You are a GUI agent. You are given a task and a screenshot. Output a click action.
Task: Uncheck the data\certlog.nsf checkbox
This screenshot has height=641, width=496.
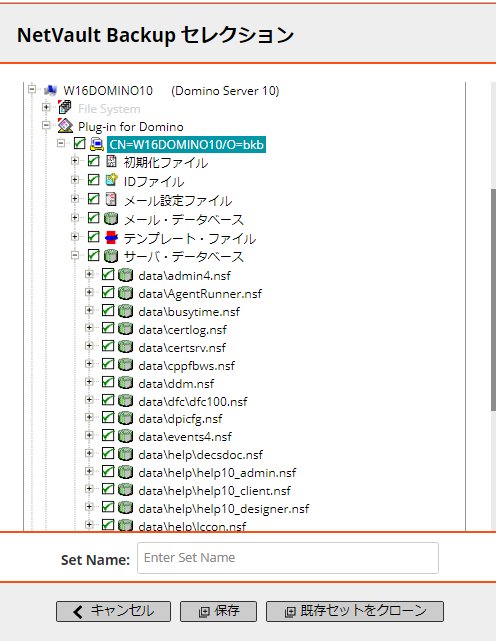(x=108, y=328)
